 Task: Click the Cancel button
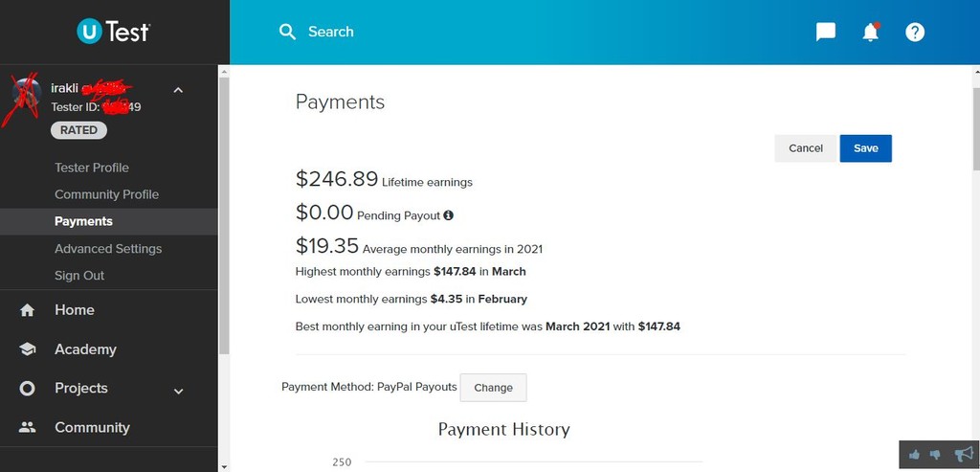806,148
